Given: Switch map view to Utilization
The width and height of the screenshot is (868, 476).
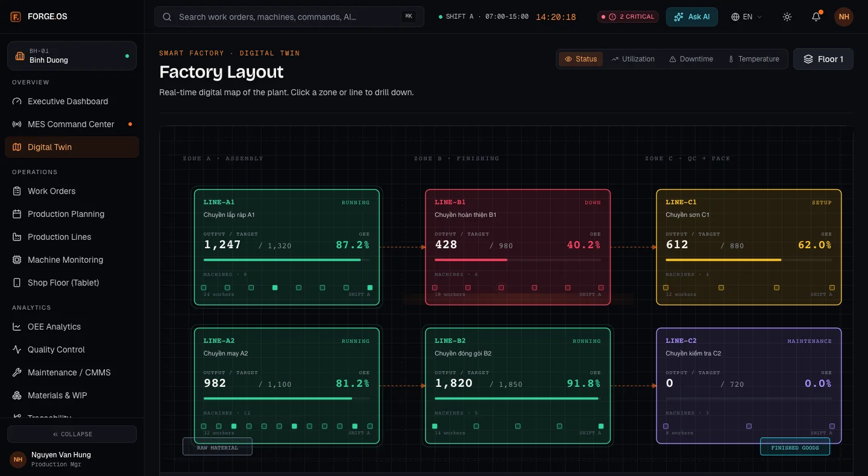Looking at the screenshot, I should click(633, 59).
